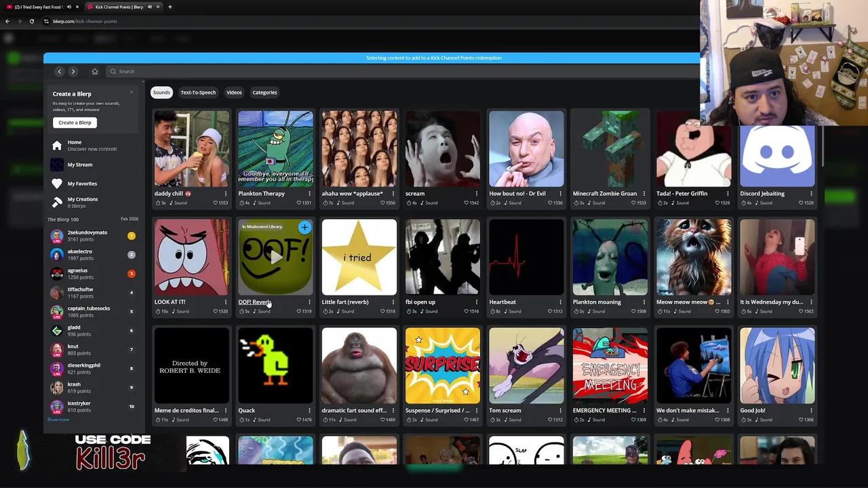Open the dramatic fart sound effect title
Viewport: 868px width, 488px height.
(354, 411)
